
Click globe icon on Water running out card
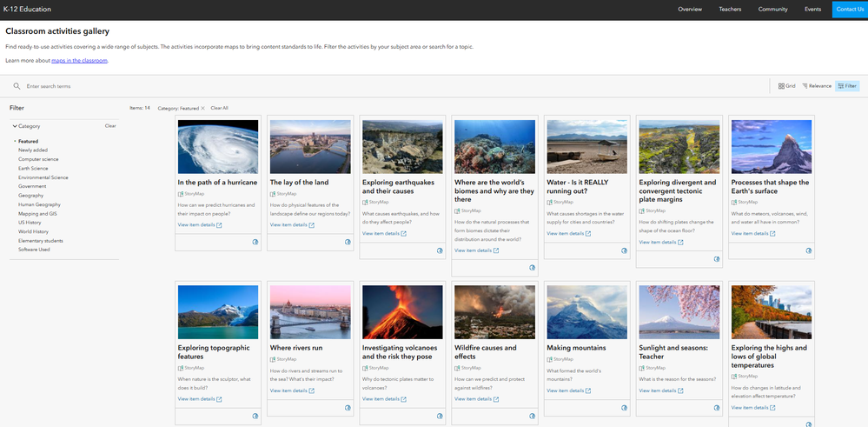pyautogui.click(x=624, y=250)
